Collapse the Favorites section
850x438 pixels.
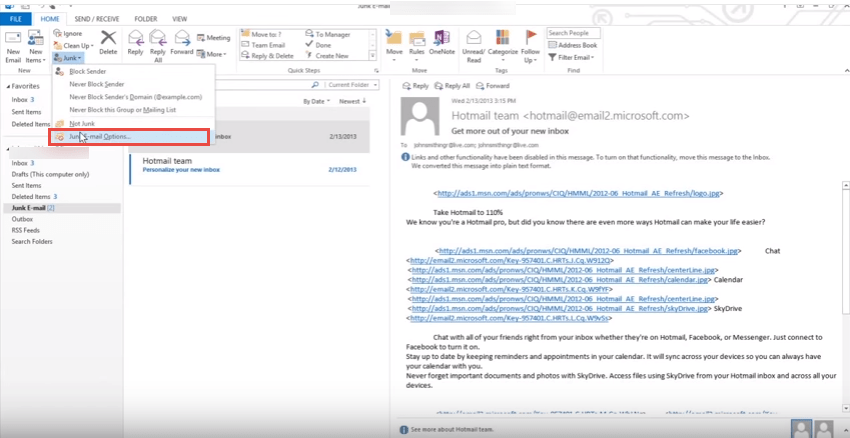[x=8, y=87]
